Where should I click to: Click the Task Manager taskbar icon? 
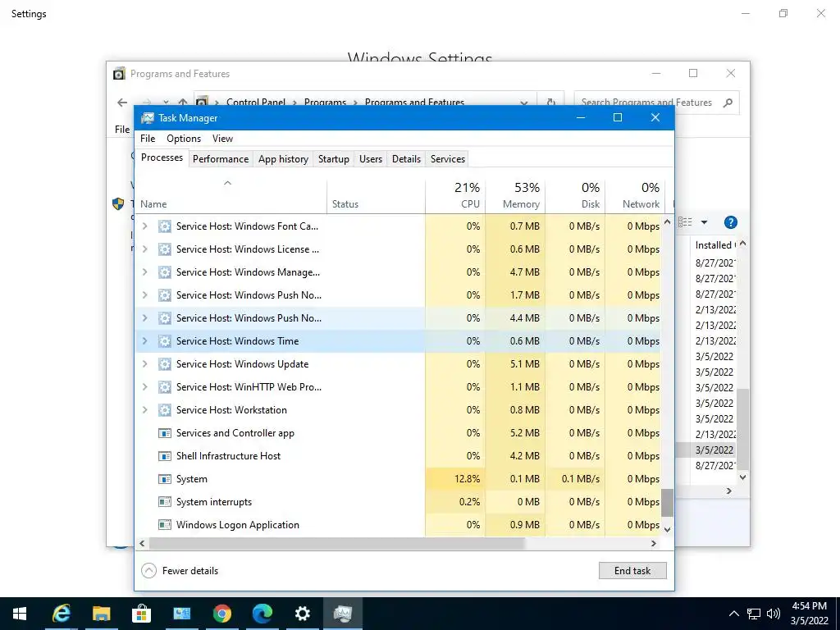tap(342, 614)
